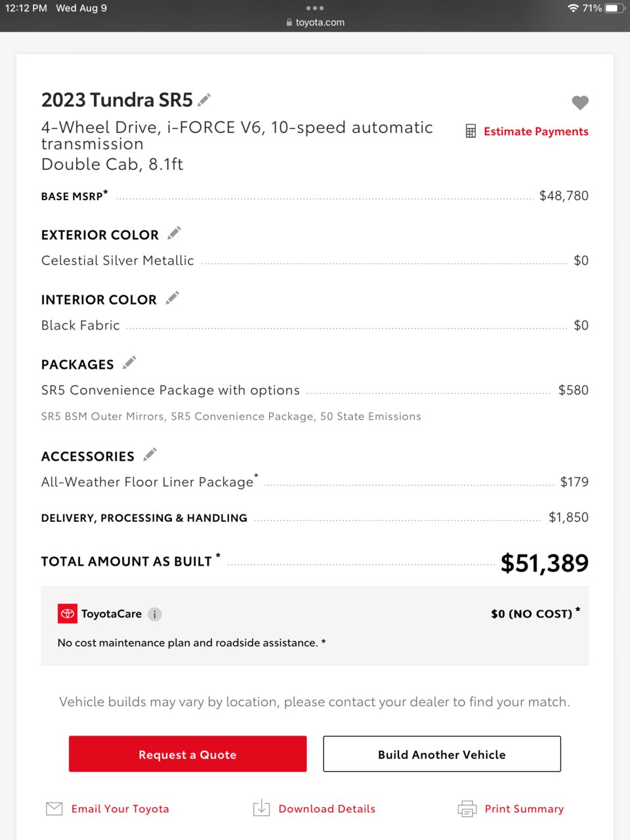Open the Download Details link
Screen dimensions: 630x840
[327, 809]
